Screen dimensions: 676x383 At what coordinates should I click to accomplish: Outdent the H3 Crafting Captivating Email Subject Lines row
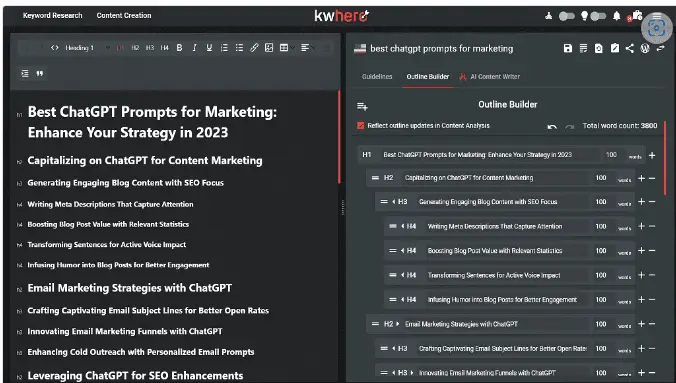coord(394,348)
